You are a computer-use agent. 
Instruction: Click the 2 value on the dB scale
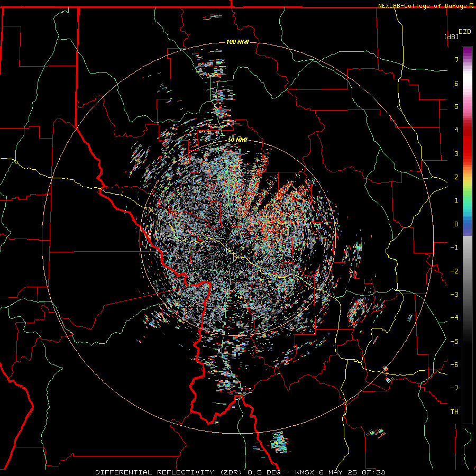coord(456,177)
